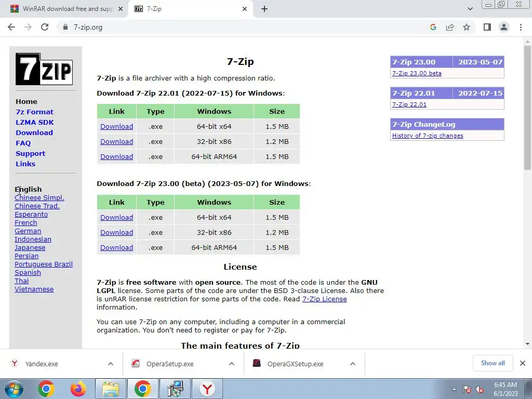Expand OperaSetup.exe download options chevron

click(x=232, y=364)
